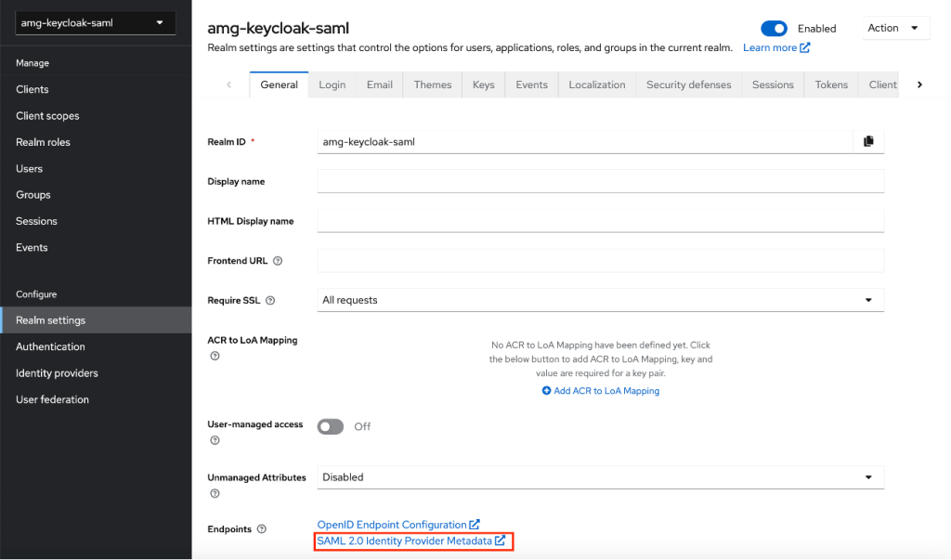The height and width of the screenshot is (560, 951).
Task: Show ACR to LoA Mapping help icon
Action: pos(215,356)
